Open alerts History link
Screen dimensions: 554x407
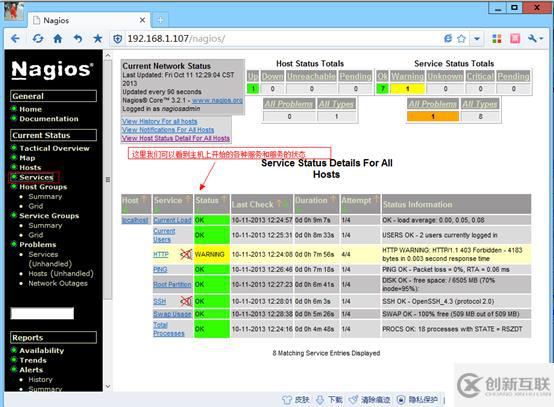pos(40,379)
